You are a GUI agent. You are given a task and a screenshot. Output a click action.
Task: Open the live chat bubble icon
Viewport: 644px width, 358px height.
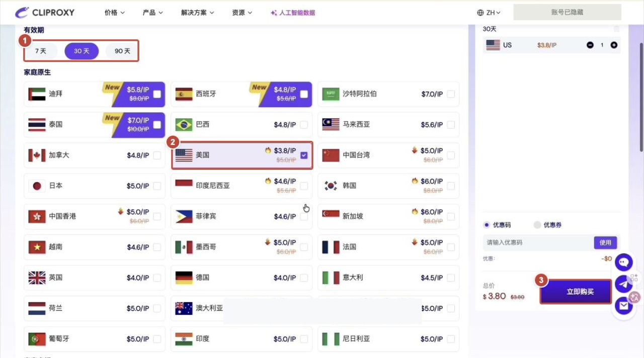point(624,262)
